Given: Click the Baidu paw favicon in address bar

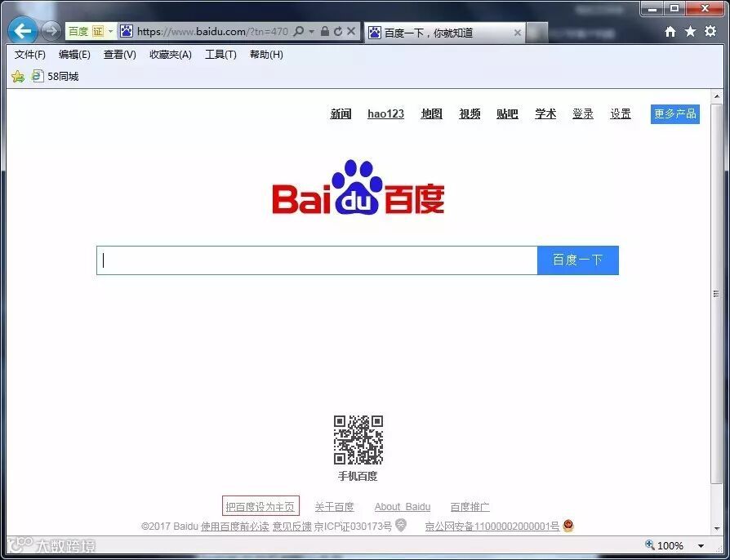Looking at the screenshot, I should click(127, 31).
